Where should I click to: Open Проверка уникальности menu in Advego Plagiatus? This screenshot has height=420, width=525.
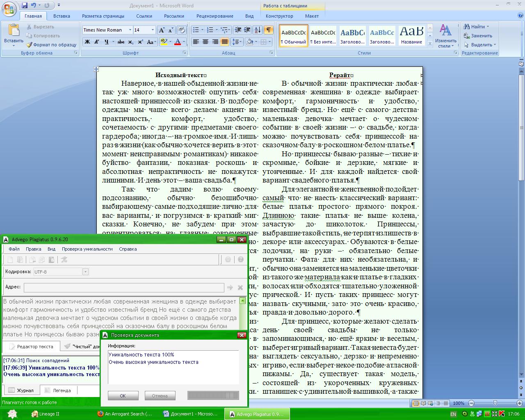pyautogui.click(x=87, y=249)
